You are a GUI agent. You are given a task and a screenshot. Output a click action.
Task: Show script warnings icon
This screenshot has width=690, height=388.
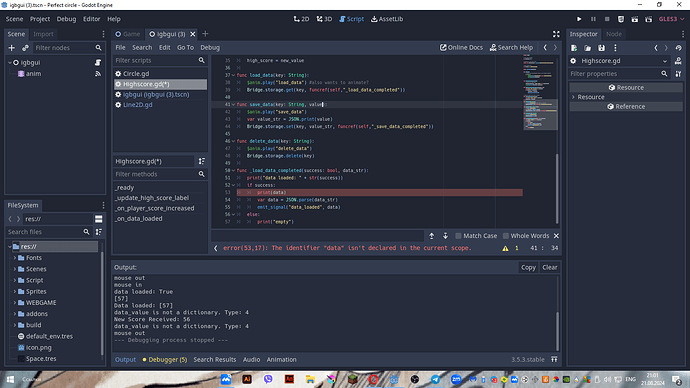point(505,248)
